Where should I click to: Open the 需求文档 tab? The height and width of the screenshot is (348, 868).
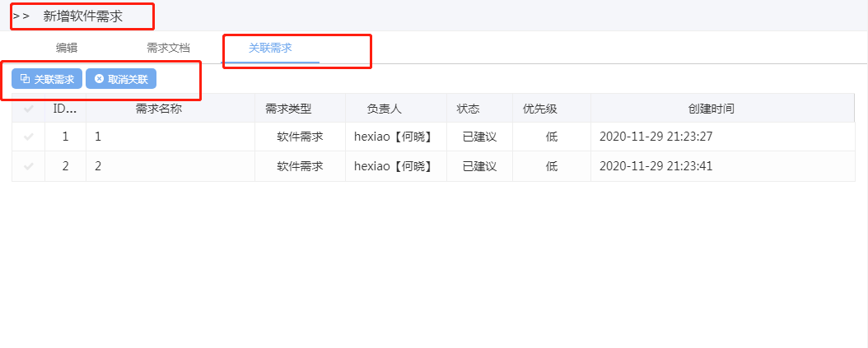pos(168,48)
